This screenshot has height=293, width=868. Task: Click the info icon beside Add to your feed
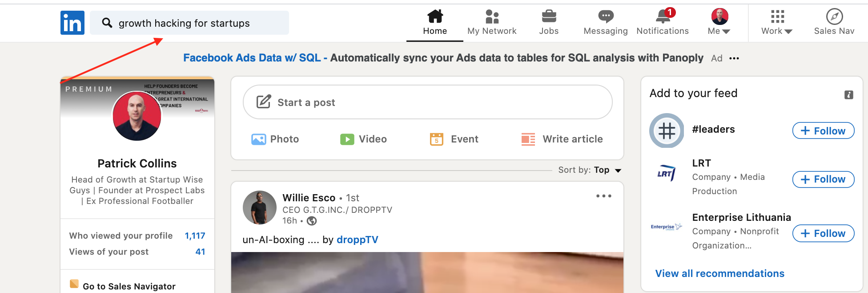coord(848,94)
